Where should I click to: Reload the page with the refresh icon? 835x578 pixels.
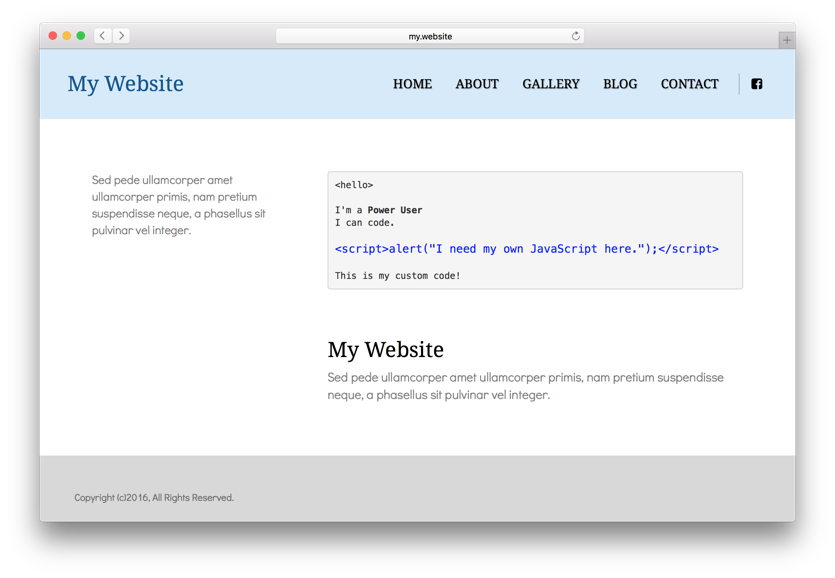click(x=576, y=36)
